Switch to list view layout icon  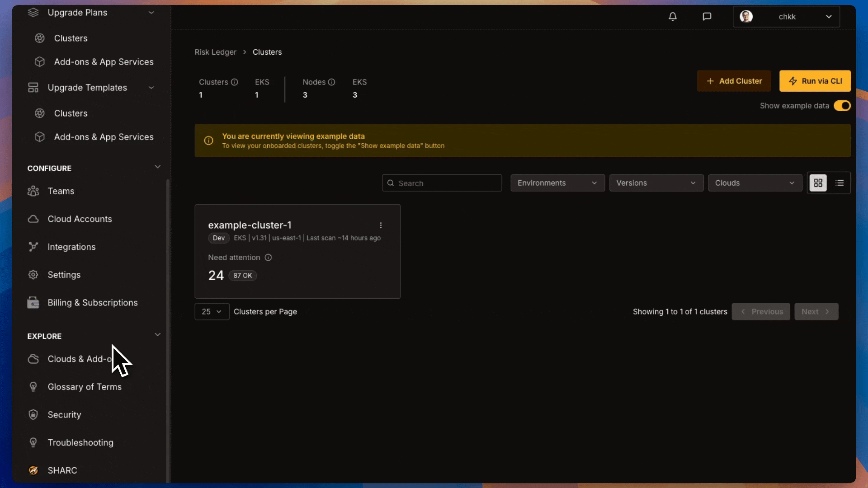tap(840, 183)
